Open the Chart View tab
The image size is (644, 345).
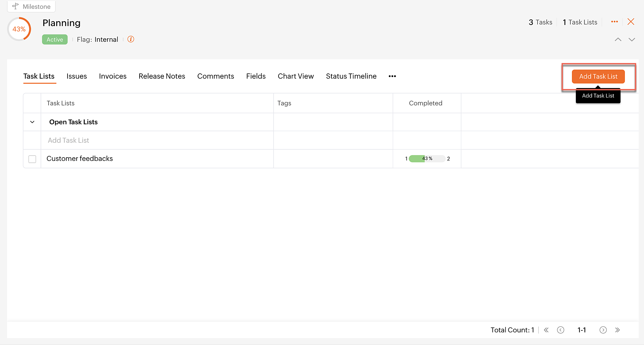coord(296,76)
